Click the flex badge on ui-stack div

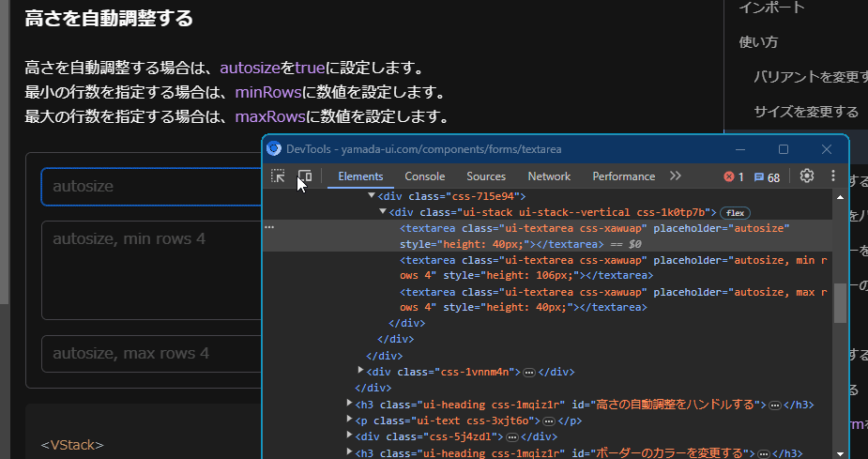coord(735,213)
